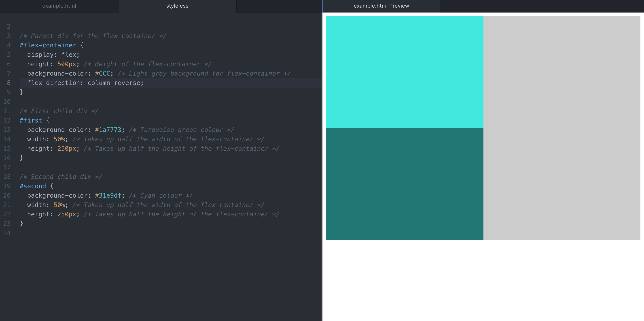
Task: Click the #second selector
Action: pyautogui.click(x=33, y=186)
